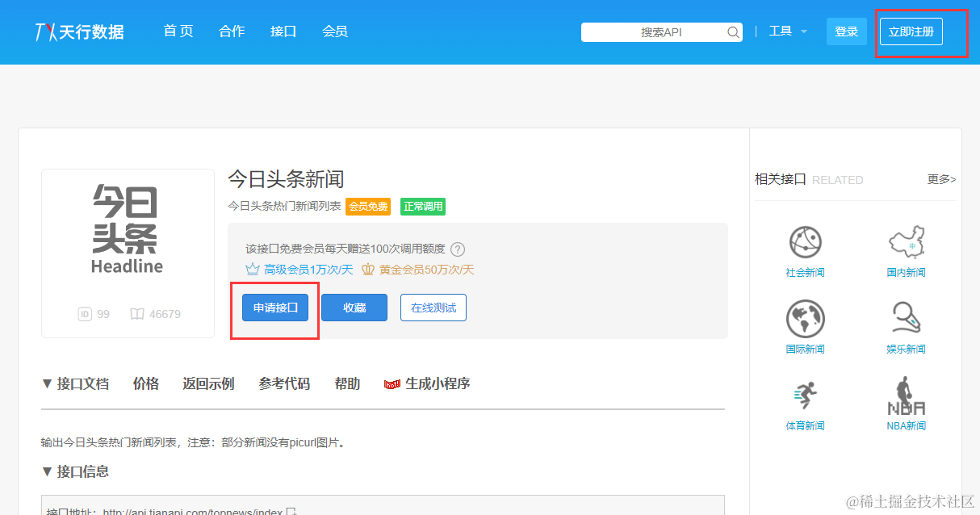Screen dimensions: 980x515
Task: Open the 体育新闻 runner icon
Action: (805, 396)
